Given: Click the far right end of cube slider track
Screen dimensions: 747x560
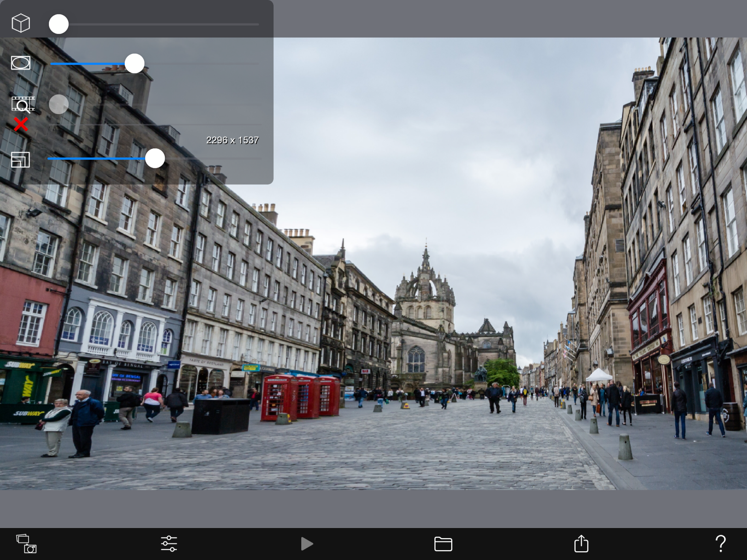Looking at the screenshot, I should [x=257, y=24].
